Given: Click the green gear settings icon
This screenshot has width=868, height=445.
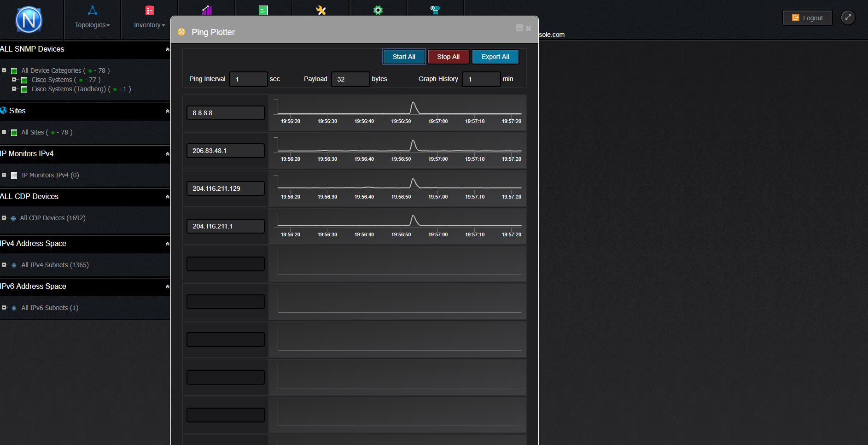Looking at the screenshot, I should click(378, 10).
